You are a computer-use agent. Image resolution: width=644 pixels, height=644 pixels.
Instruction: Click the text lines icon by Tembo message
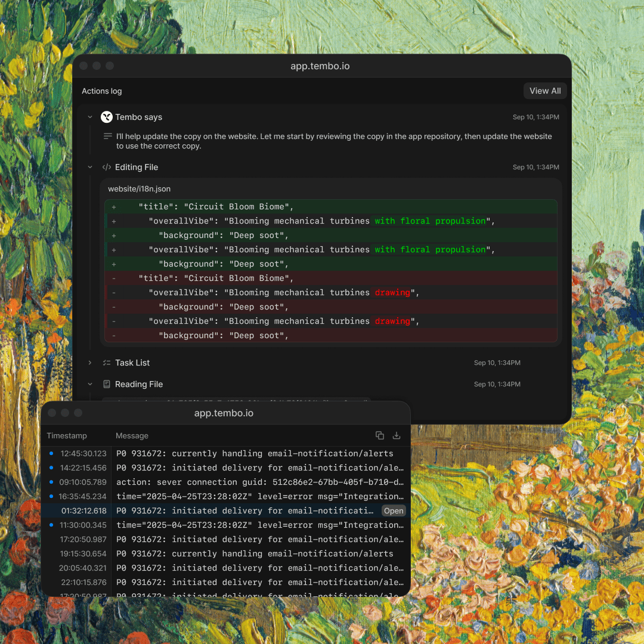click(108, 137)
